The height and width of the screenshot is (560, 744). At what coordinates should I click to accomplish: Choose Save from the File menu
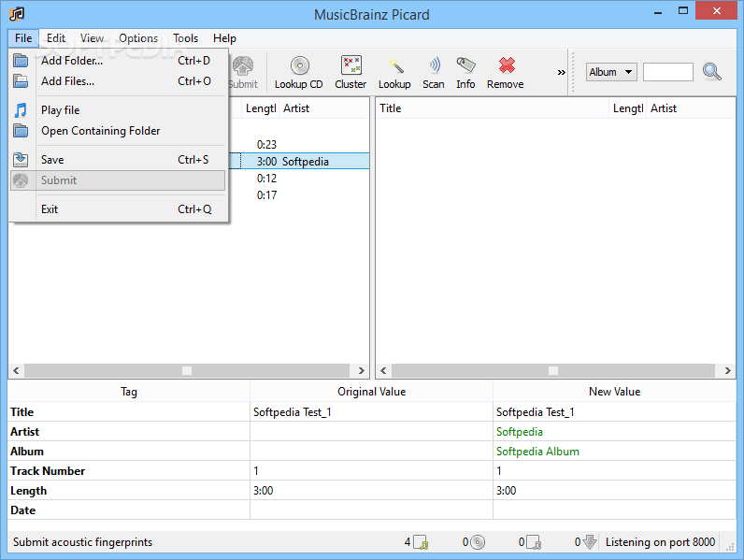tap(118, 160)
